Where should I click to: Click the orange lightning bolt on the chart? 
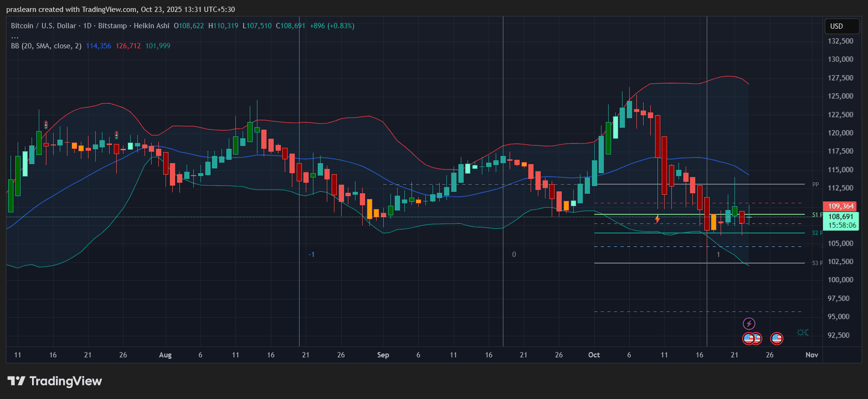click(657, 219)
